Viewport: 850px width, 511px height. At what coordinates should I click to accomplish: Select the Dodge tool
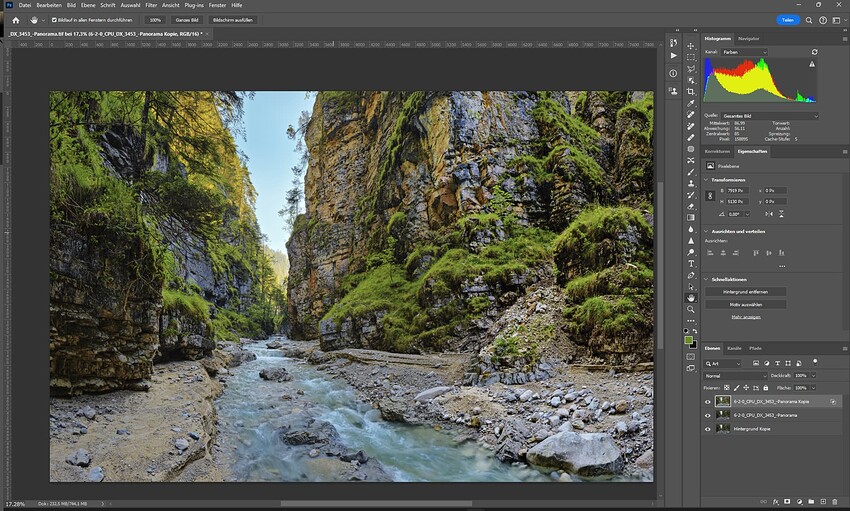[x=691, y=252]
